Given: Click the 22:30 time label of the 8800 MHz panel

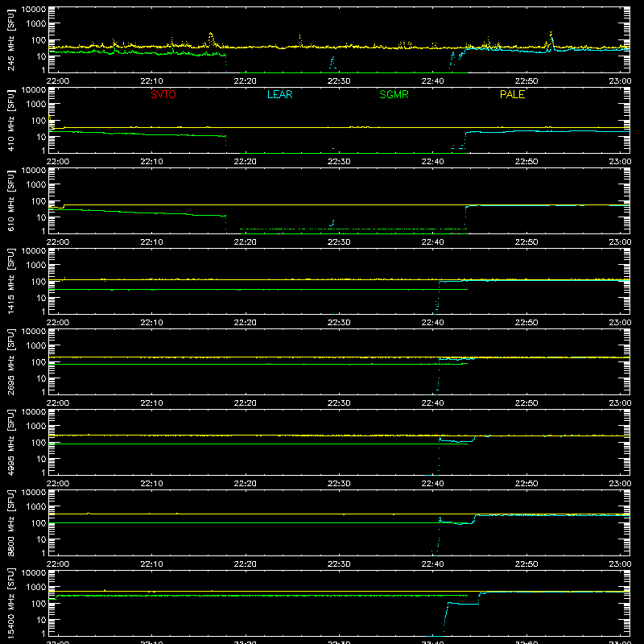Looking at the screenshot, I should (339, 564).
